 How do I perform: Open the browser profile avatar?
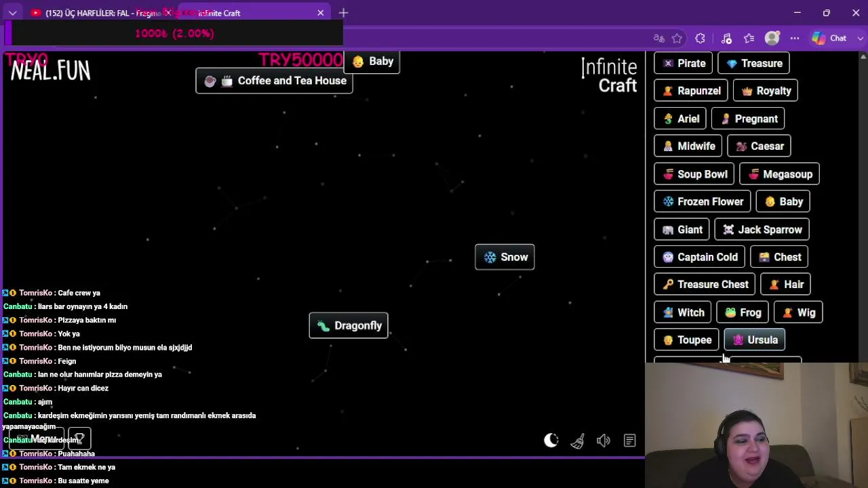coord(772,39)
